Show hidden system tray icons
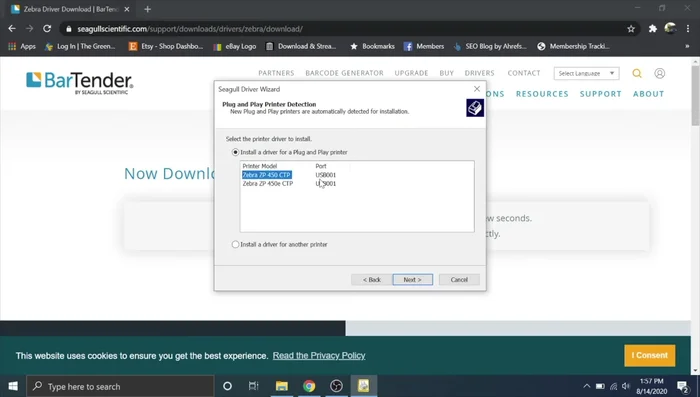The width and height of the screenshot is (700, 397). 587,386
